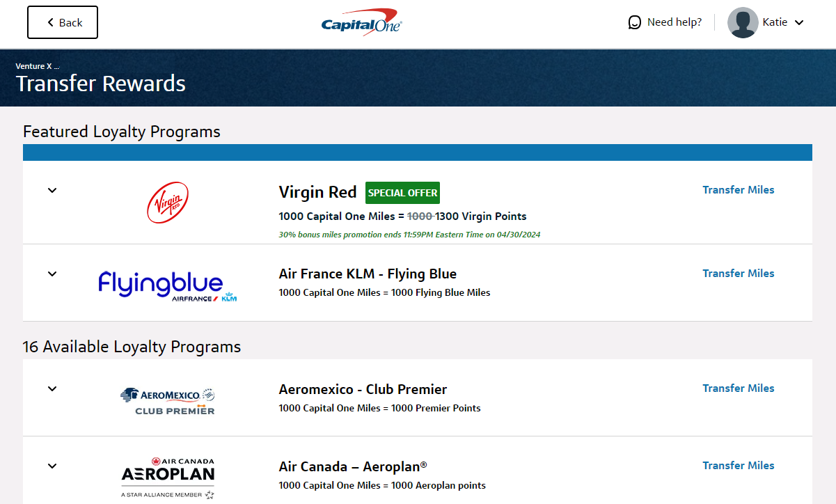Transfer Miles to Air Canada Aeroplan

tap(738, 465)
